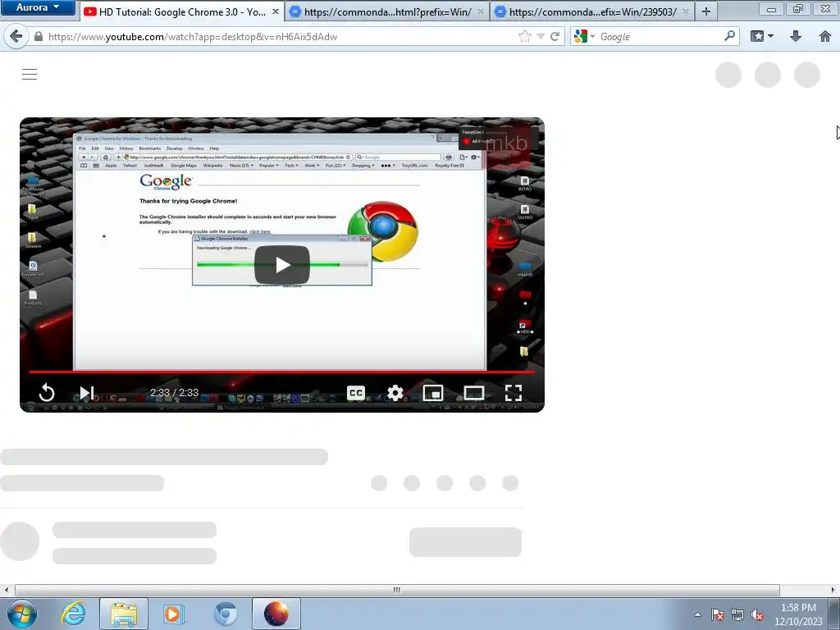Switch the player to theater mode

click(x=473, y=393)
